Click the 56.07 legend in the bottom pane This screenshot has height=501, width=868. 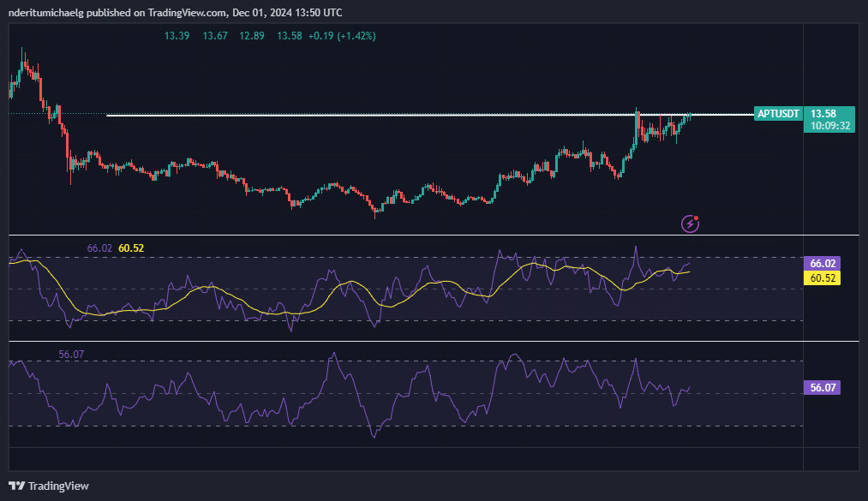pyautogui.click(x=71, y=355)
